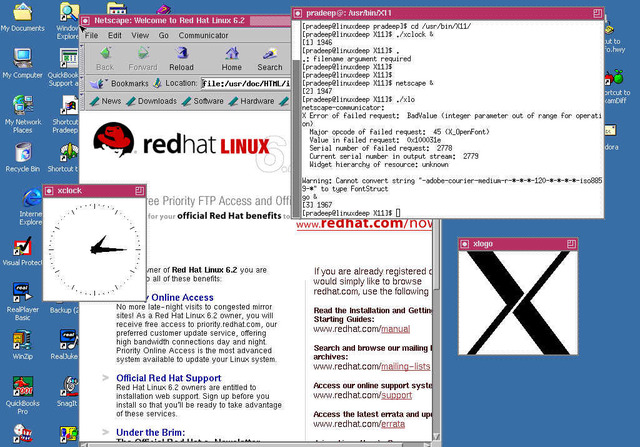Go to Home in Netscape toolbar

tap(231, 58)
